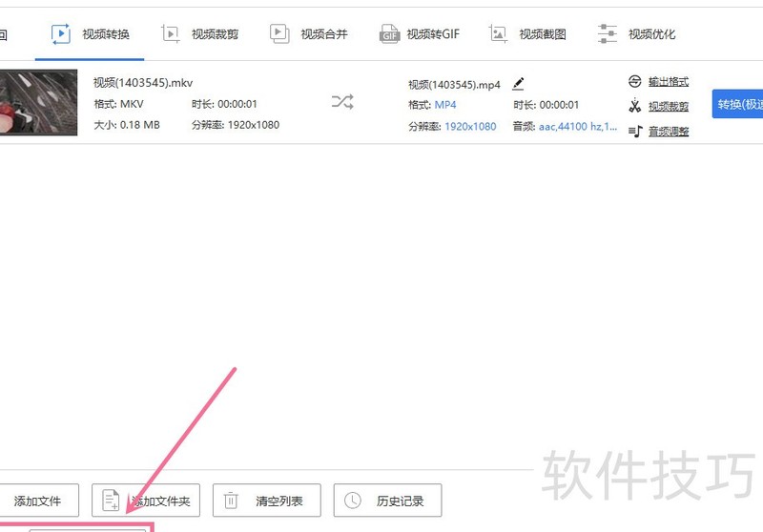
Task: Click the video screenshot icon
Action: (x=498, y=34)
